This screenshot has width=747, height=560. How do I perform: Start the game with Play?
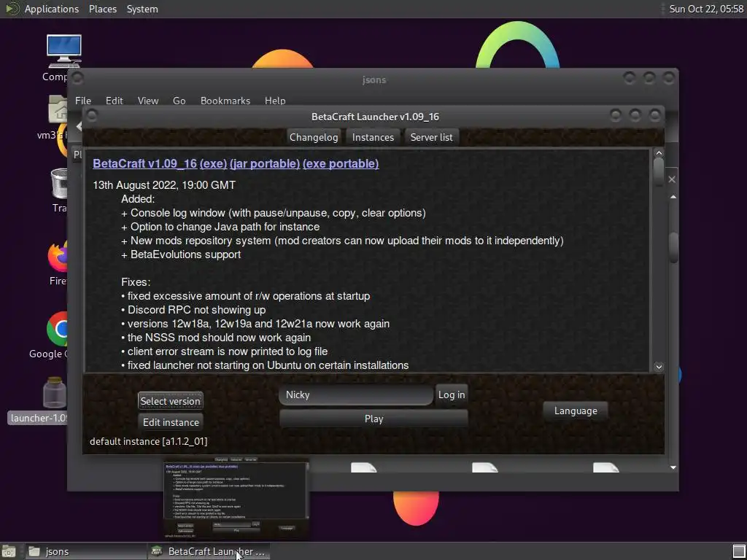click(x=373, y=419)
